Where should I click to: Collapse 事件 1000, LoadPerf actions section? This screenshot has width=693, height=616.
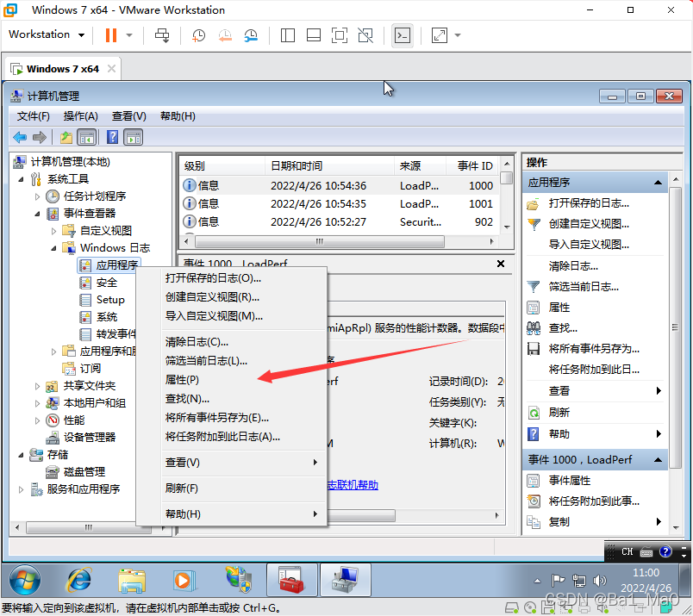pos(658,459)
